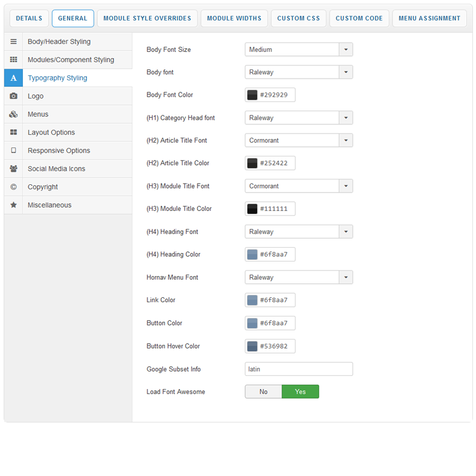The width and height of the screenshot is (476, 476).
Task: Switch to the Custom CSS tab
Action: click(x=298, y=18)
